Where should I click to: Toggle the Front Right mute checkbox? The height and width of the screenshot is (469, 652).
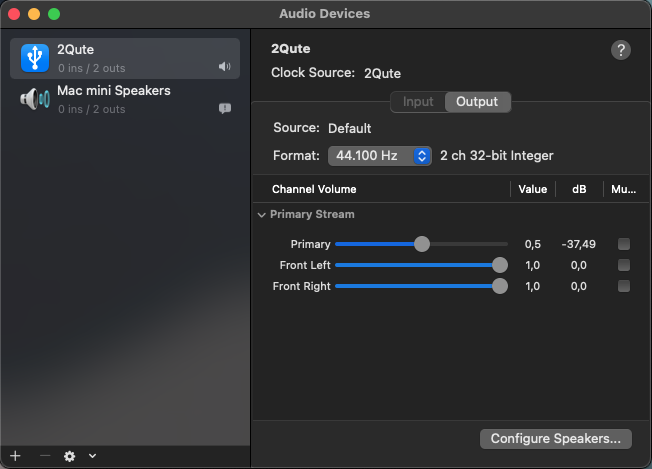point(624,286)
